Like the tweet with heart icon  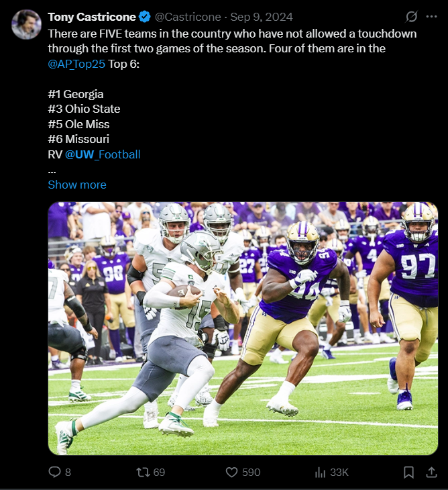(231, 472)
